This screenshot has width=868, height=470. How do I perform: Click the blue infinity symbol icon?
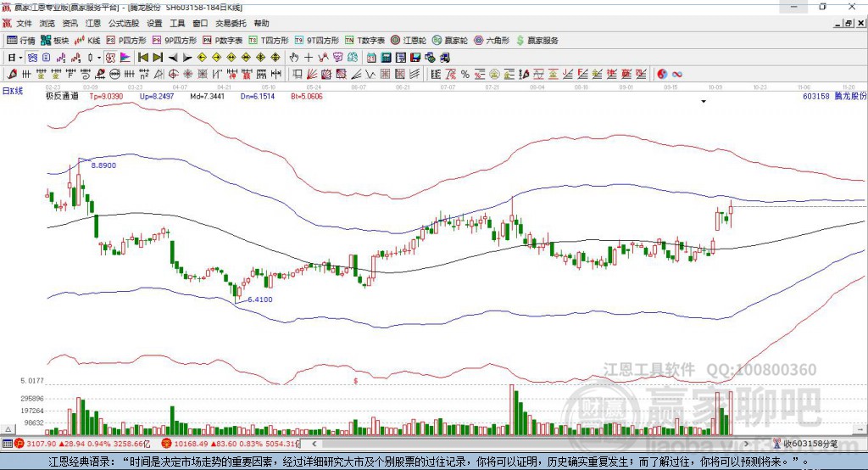point(676,74)
